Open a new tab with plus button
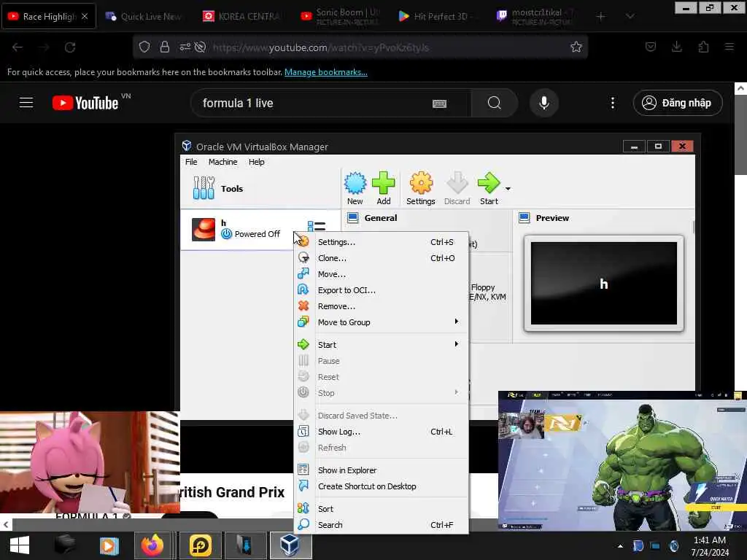The image size is (747, 560). tap(601, 17)
